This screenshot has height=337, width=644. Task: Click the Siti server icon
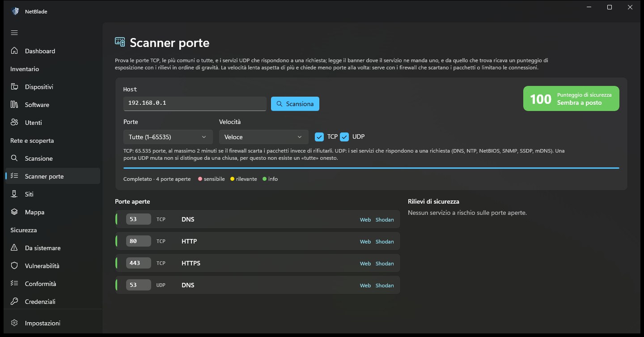tap(14, 194)
